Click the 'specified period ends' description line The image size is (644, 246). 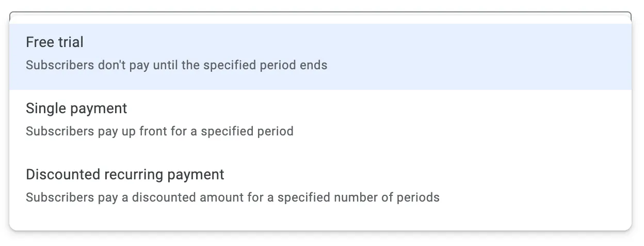tap(176, 66)
